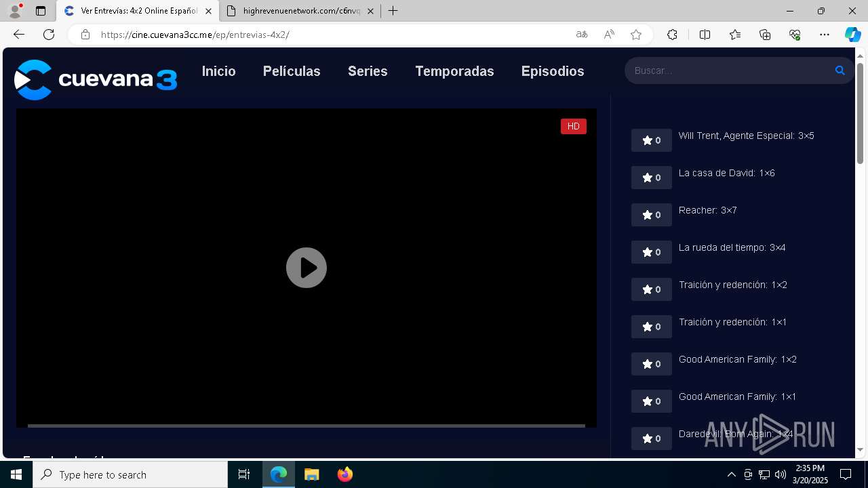Open Series menu item
The width and height of the screenshot is (868, 488).
click(x=368, y=71)
